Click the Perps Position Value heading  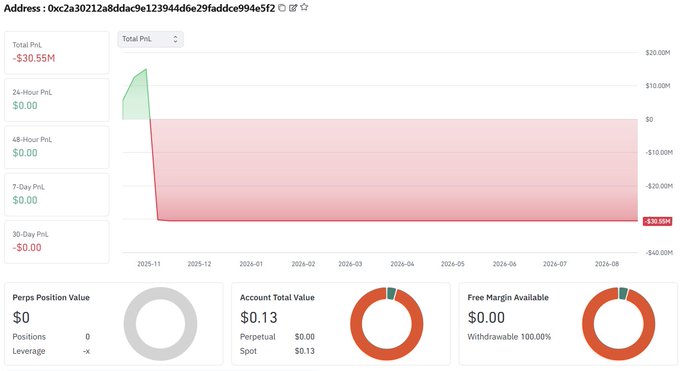[51, 298]
